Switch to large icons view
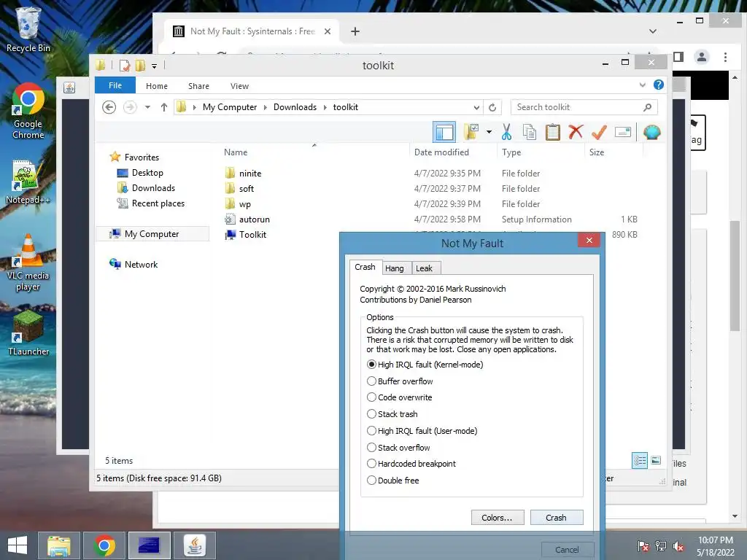The image size is (747, 560). pos(656,460)
